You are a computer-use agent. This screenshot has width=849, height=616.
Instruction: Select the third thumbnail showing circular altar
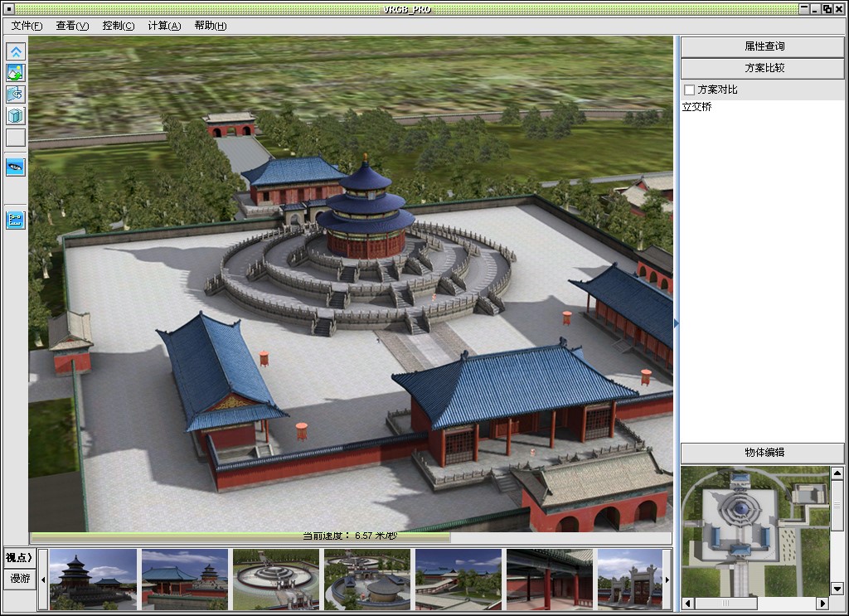(x=276, y=580)
